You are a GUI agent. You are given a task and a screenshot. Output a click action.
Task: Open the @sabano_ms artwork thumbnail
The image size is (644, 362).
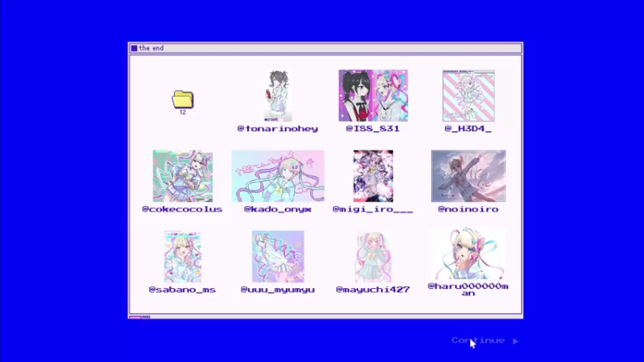tap(183, 257)
